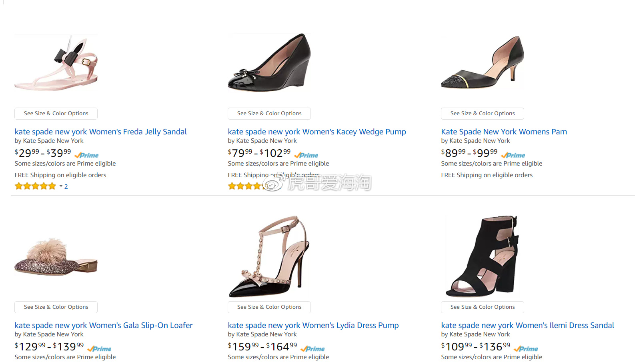
Task: Click the Freda Jelly Sandal product image
Action: (x=56, y=64)
